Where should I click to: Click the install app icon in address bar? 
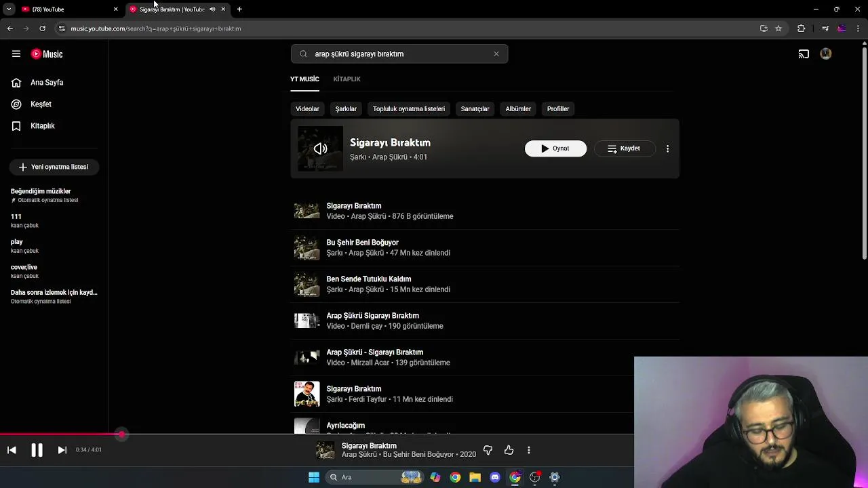coord(764,28)
